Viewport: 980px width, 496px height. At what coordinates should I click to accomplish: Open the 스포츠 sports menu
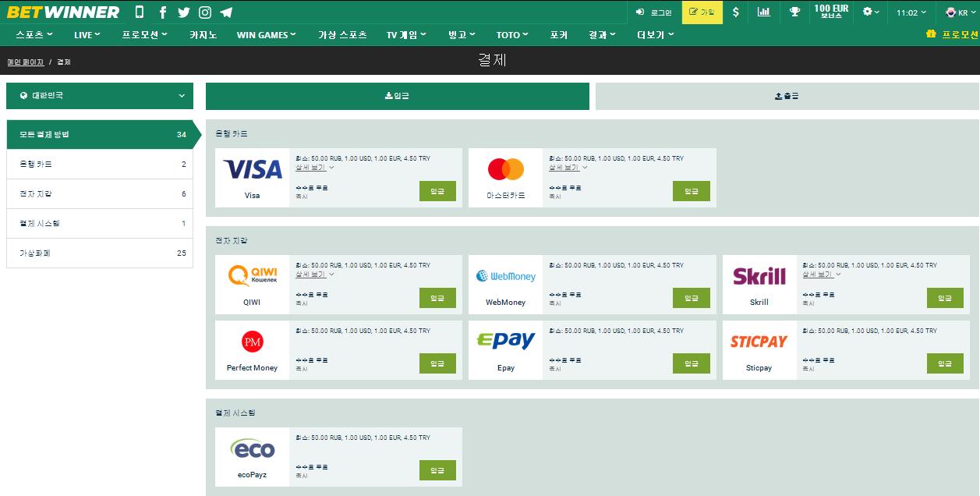coord(34,35)
